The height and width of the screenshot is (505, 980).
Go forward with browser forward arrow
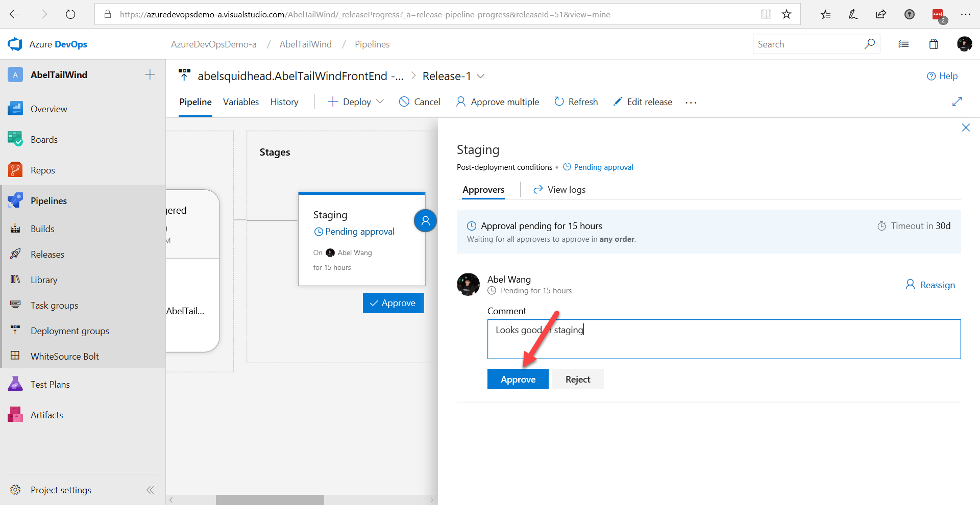tap(42, 14)
